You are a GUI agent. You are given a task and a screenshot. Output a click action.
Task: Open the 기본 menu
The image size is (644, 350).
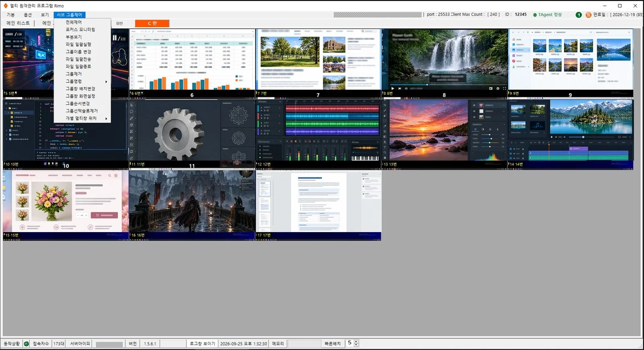coord(10,15)
